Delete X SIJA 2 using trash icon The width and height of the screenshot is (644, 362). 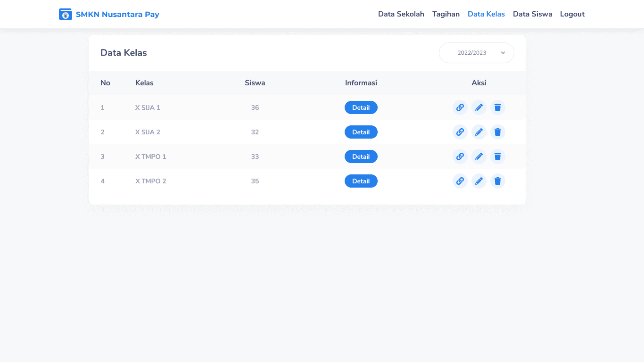click(x=498, y=132)
